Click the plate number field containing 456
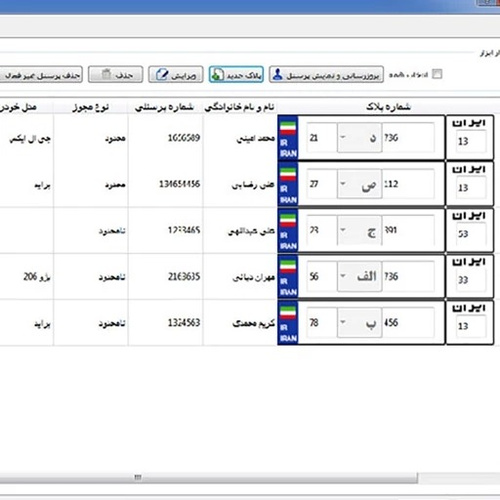Screen dimensions: 500x500 click(408, 323)
